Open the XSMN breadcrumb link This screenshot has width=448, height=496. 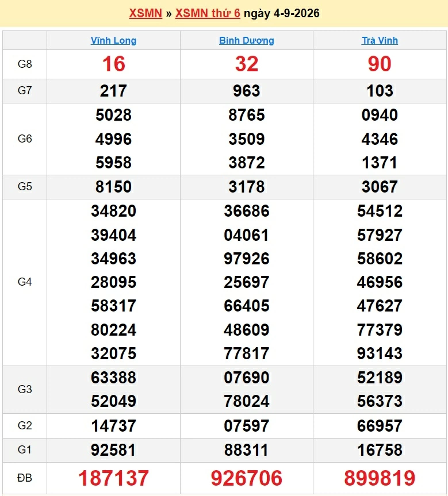point(145,13)
